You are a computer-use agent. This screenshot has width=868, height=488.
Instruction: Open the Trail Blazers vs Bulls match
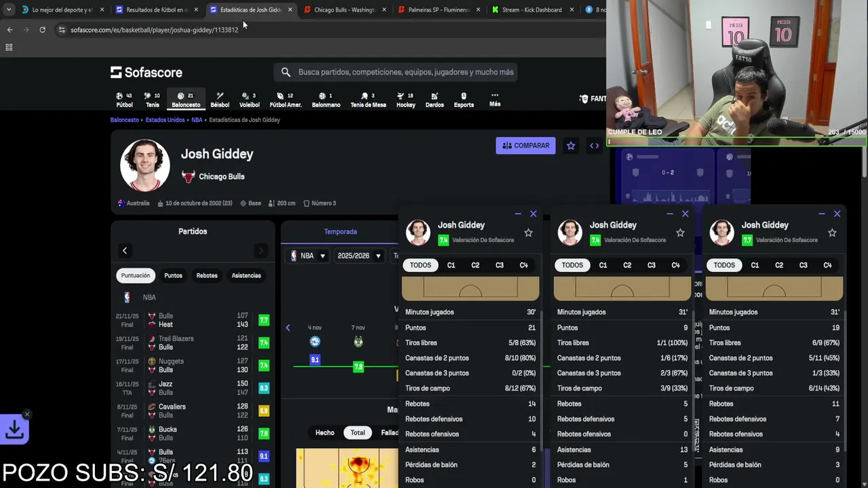(x=193, y=343)
